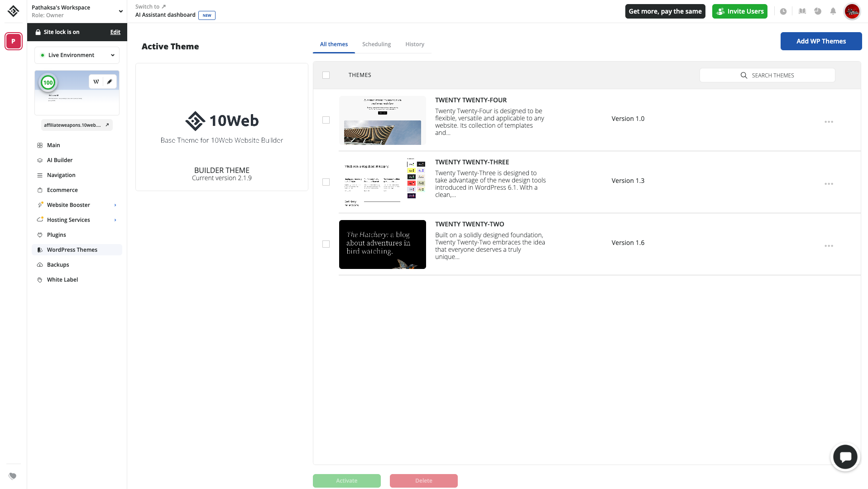Screen dimensions: 868x489
Task: Open the Backups section
Action: click(58, 264)
